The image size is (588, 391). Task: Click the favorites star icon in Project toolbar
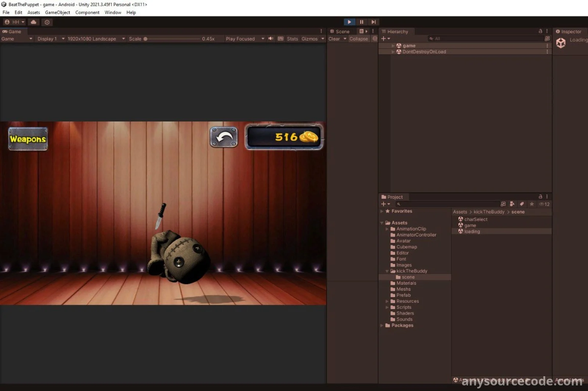[531, 204]
